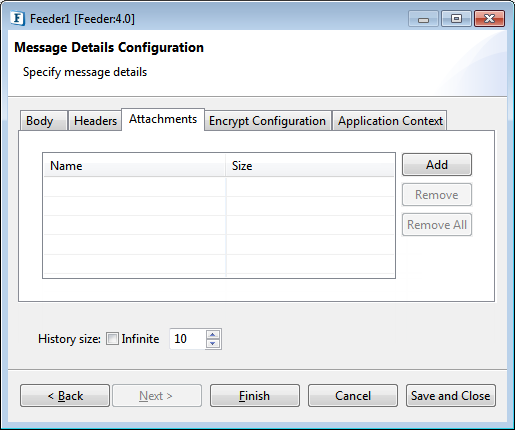
Task: Click the Size column header
Action: (x=310, y=166)
